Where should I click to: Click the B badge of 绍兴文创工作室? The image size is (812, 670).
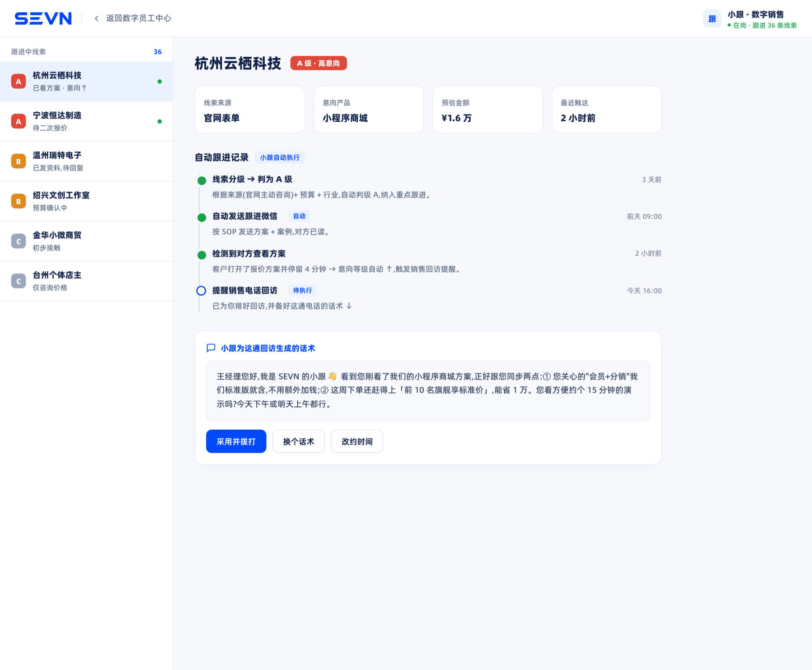point(18,201)
